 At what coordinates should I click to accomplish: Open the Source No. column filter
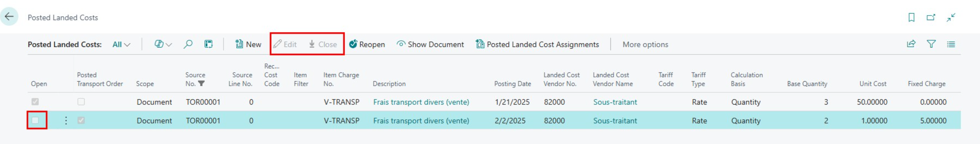[x=202, y=83]
